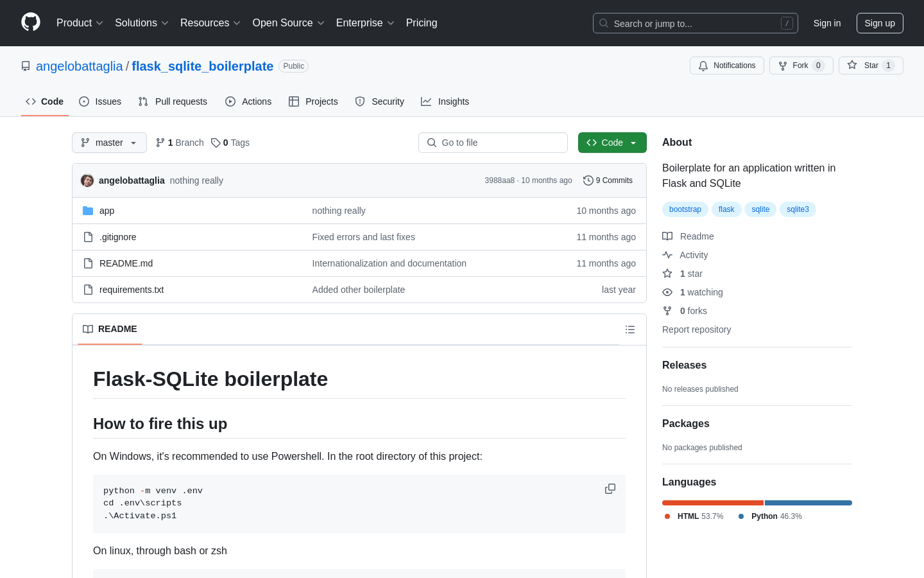Image resolution: width=924 pixels, height=578 pixels.
Task: Click the bootstrap topic tag
Action: pos(685,209)
